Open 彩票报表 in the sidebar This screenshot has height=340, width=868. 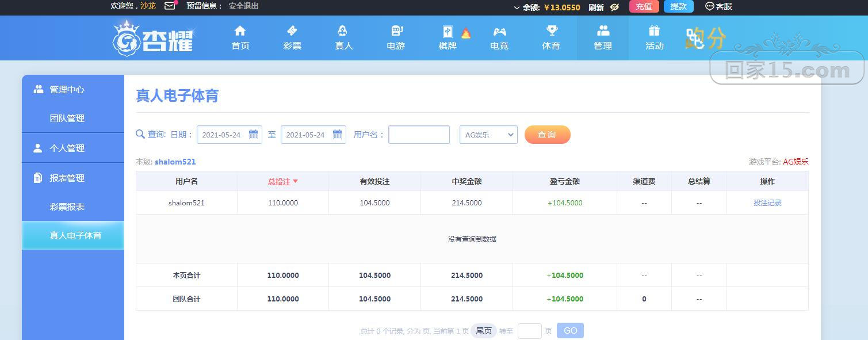pyautogui.click(x=67, y=207)
